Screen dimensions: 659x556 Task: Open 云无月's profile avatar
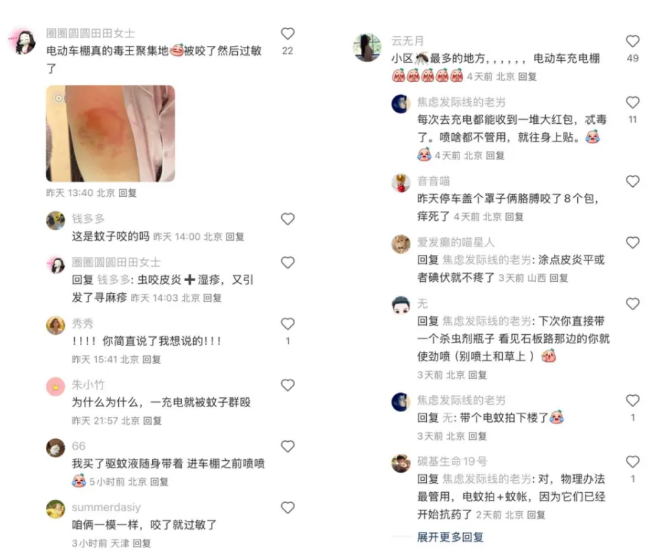pyautogui.click(x=367, y=47)
